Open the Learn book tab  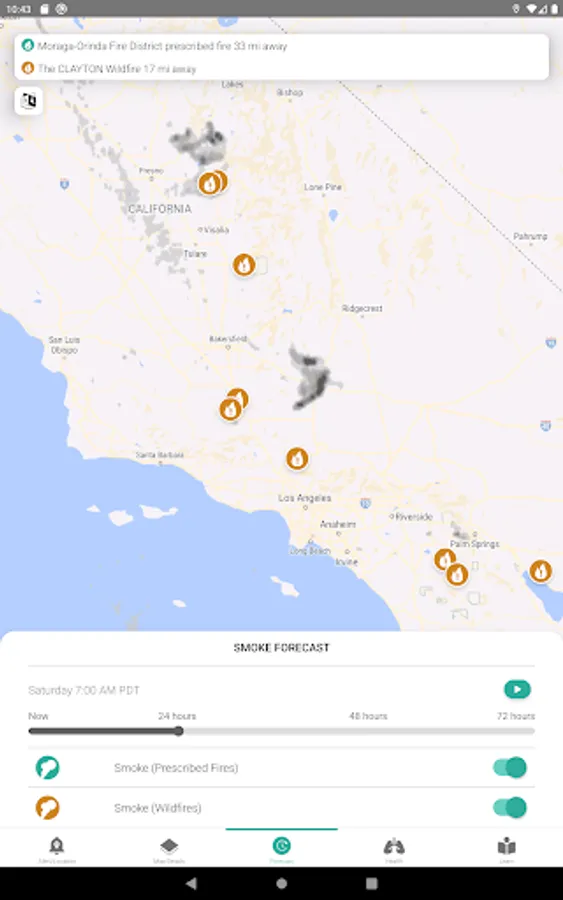tap(506, 848)
